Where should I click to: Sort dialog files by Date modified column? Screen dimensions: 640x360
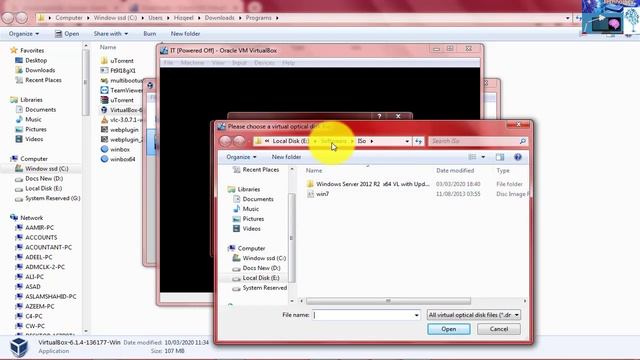(x=455, y=170)
